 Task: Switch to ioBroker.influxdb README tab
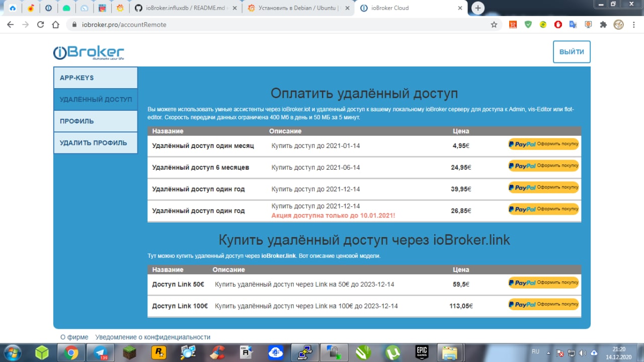tap(185, 8)
